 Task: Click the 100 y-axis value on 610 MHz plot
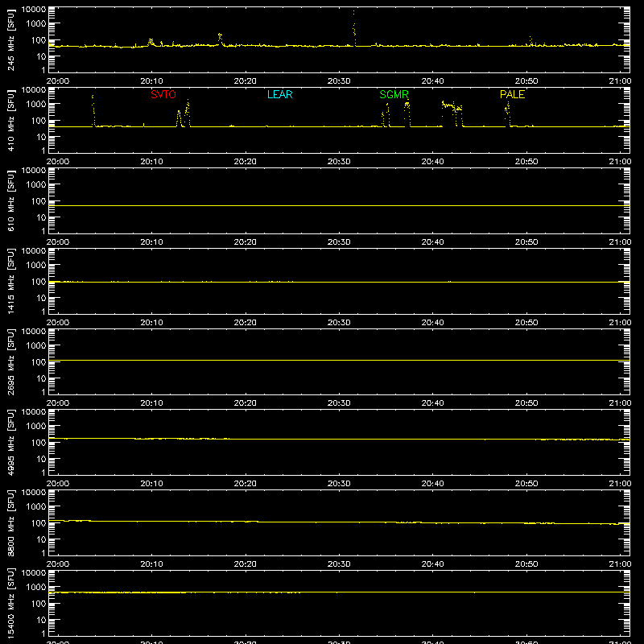[39, 201]
